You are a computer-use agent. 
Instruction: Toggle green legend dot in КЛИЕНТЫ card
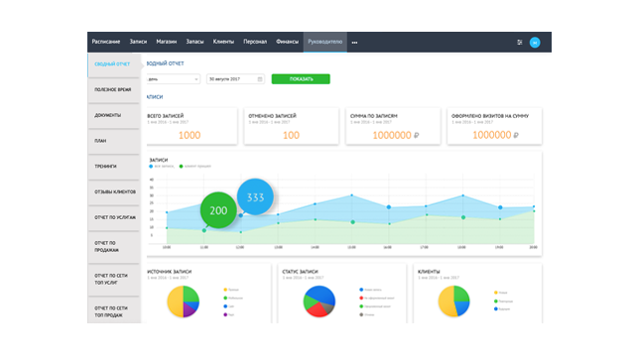[496, 301]
